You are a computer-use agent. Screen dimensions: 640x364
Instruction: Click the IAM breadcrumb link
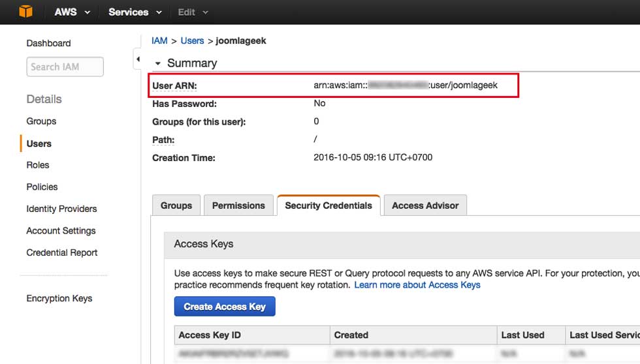[x=159, y=40]
